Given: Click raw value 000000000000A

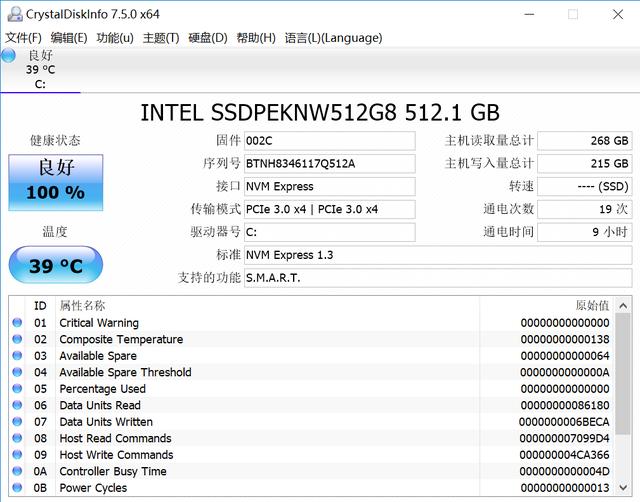Looking at the screenshot, I should click(565, 372).
